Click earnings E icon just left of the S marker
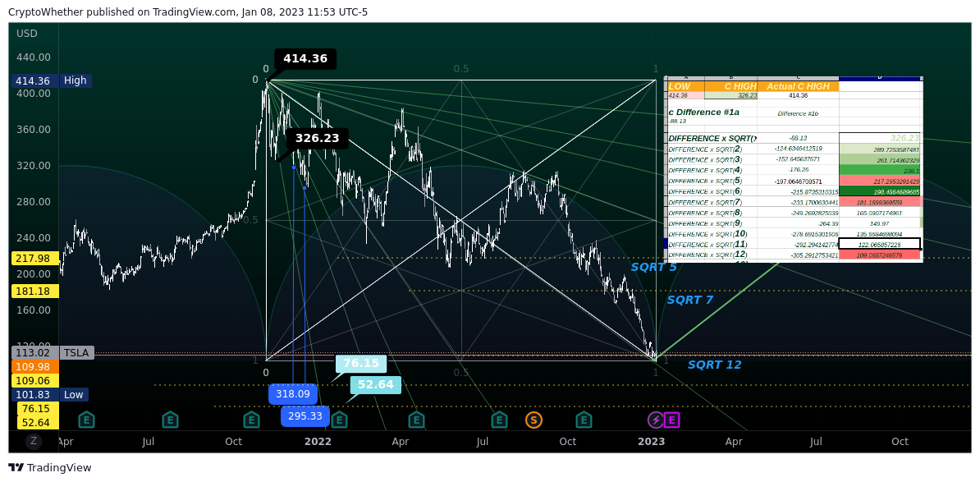The image size is (980, 482). (x=499, y=420)
